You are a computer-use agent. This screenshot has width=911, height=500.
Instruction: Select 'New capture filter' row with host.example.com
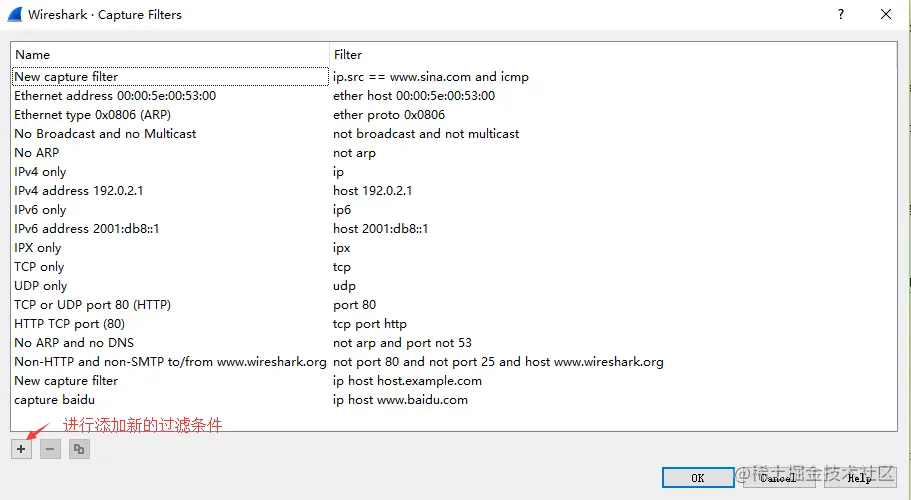coord(66,381)
